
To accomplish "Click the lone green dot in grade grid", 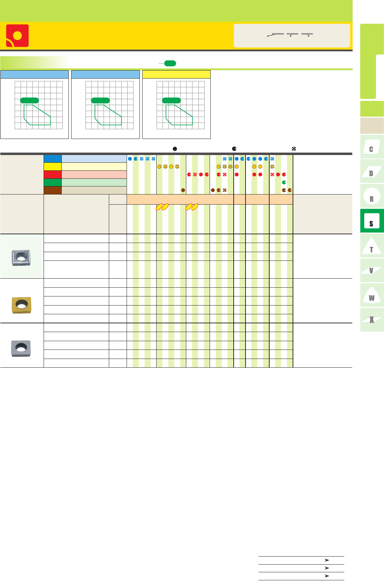I will tap(284, 182).
